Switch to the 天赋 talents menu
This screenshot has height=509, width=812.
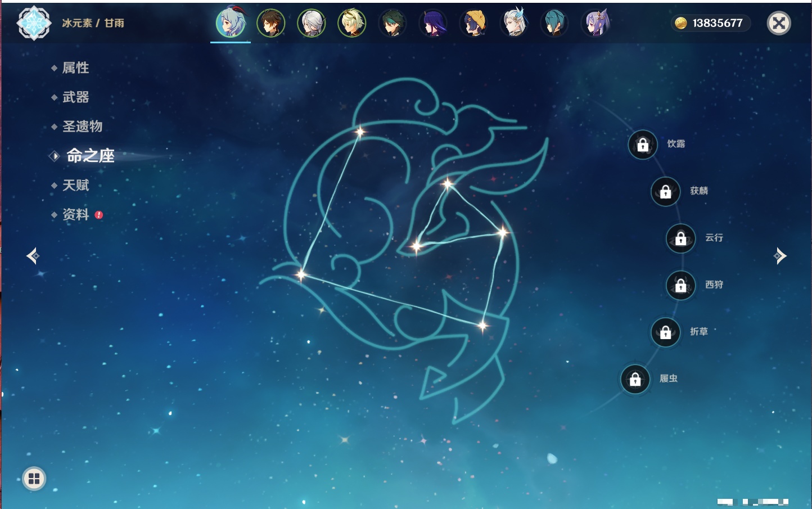coord(75,186)
